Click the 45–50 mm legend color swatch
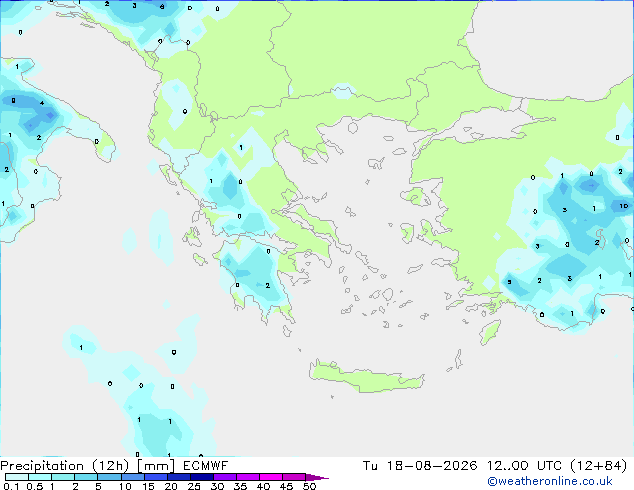634x490 pixels. 294,477
